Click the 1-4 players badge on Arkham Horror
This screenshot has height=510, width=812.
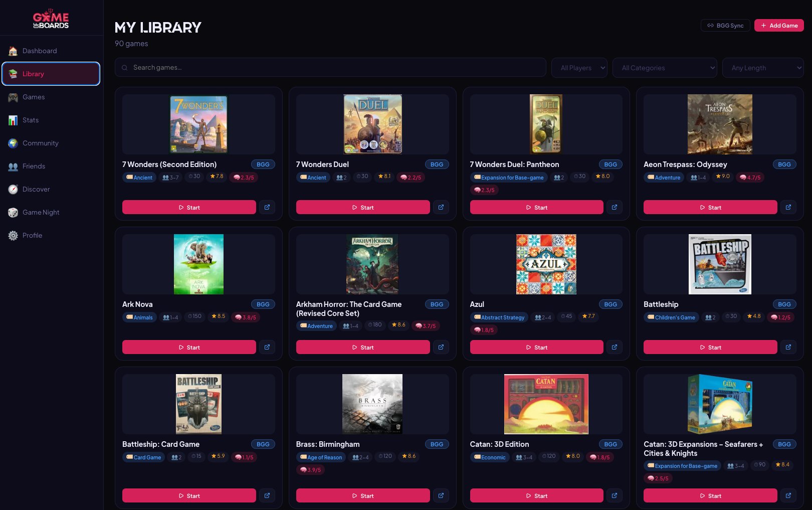350,326
